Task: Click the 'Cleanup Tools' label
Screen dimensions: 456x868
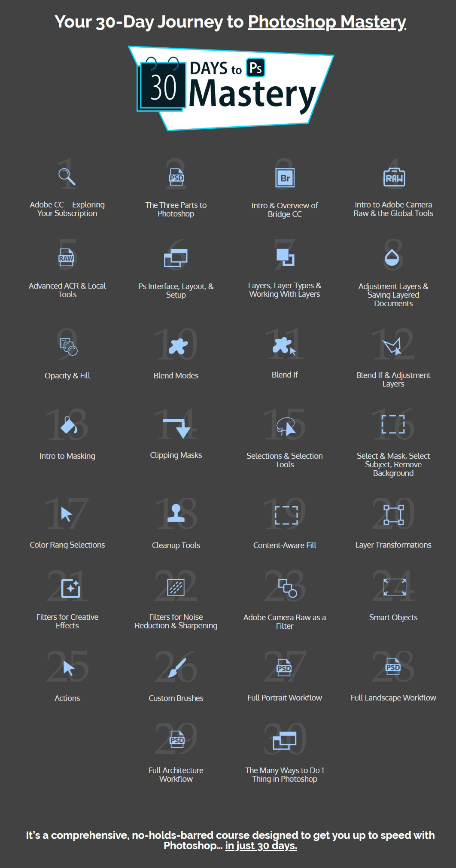Action: (176, 545)
